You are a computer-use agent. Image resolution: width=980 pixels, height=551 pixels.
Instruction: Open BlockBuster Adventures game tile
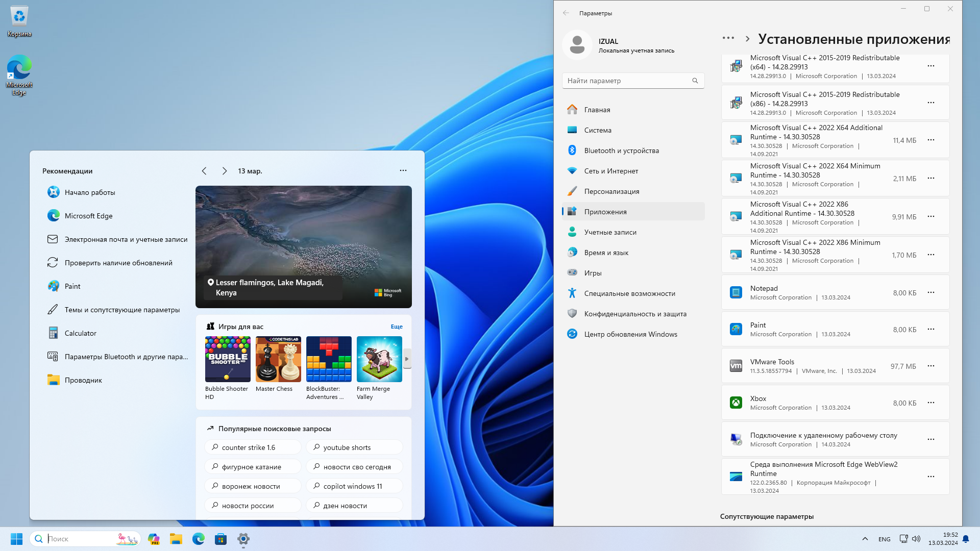click(x=329, y=368)
